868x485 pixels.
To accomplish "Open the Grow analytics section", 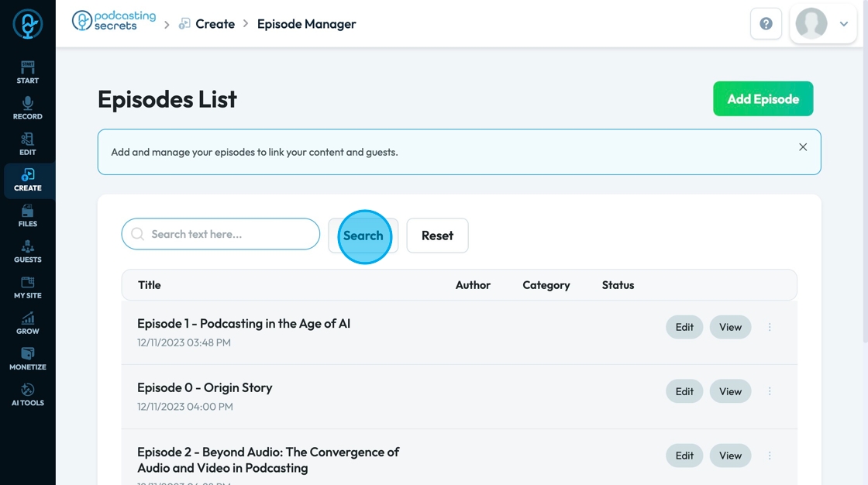I will pos(27,322).
